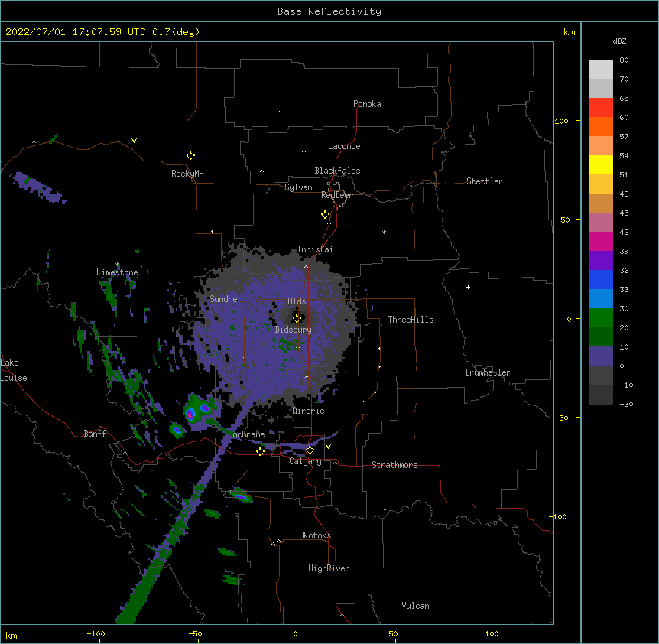Click the yellow diamond marker below Cochrane
Viewport: 659px width, 644px height.
pos(260,451)
